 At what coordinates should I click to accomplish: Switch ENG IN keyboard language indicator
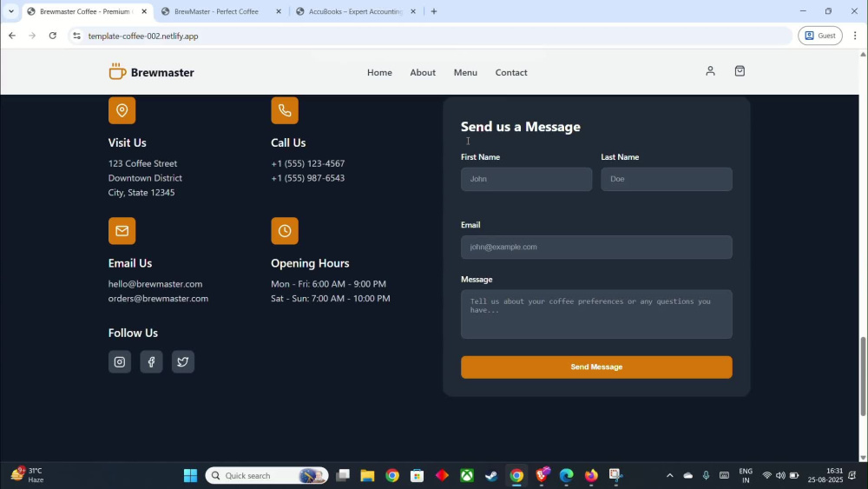(x=746, y=475)
